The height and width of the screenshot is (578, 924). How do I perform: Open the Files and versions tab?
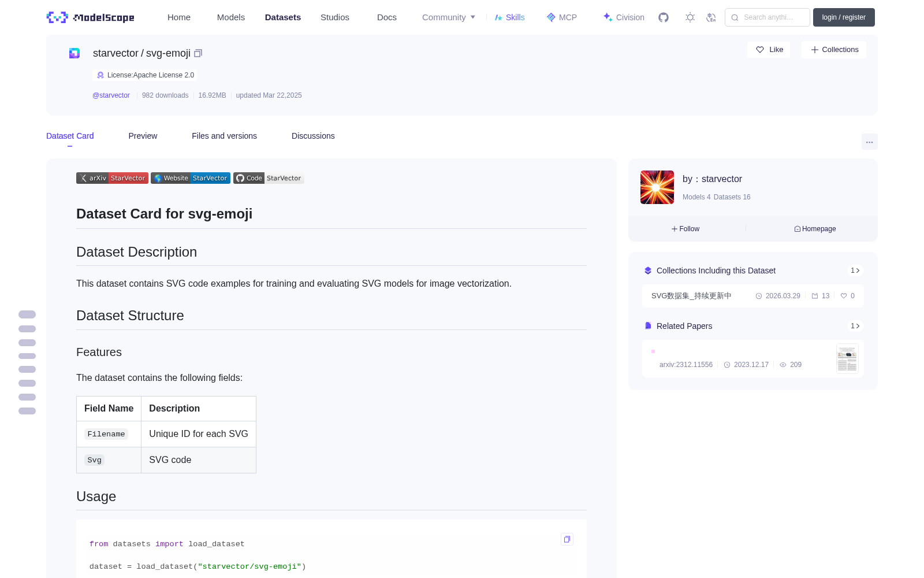(x=224, y=136)
